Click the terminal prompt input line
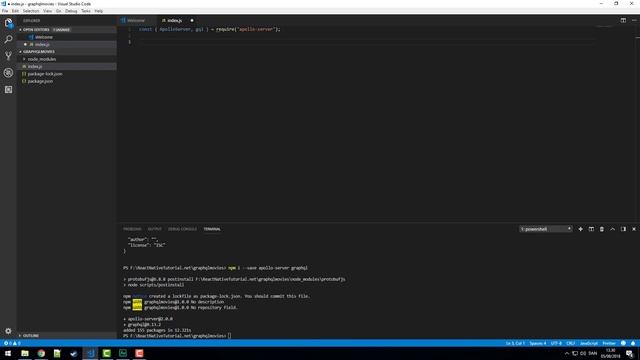Image resolution: width=640 pixels, height=360 pixels. (x=229, y=336)
